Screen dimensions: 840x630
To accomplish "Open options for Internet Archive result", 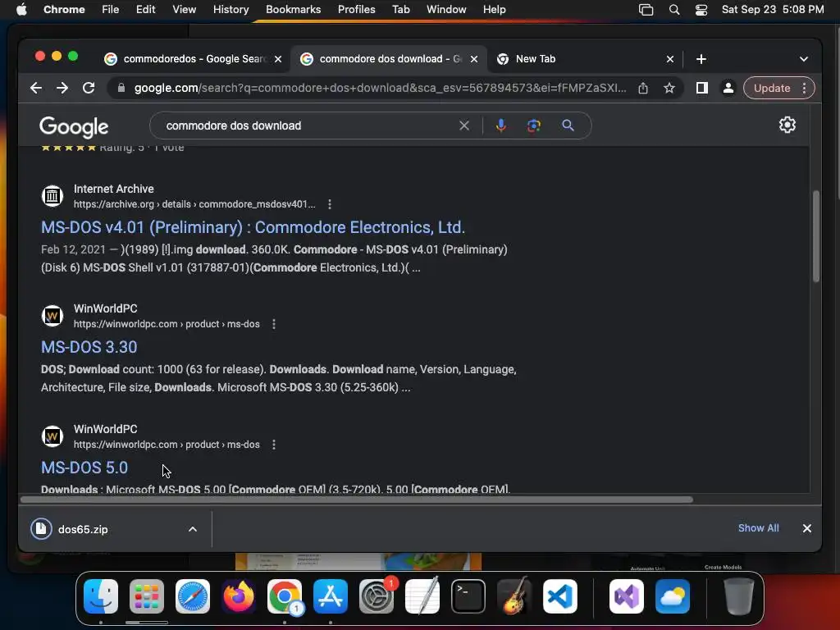I will pos(330,204).
